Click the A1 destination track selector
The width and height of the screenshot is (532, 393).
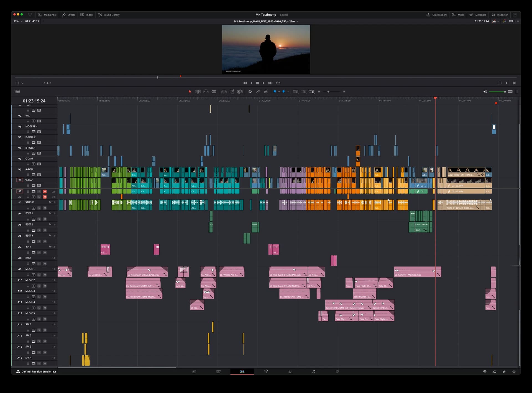[20, 191]
